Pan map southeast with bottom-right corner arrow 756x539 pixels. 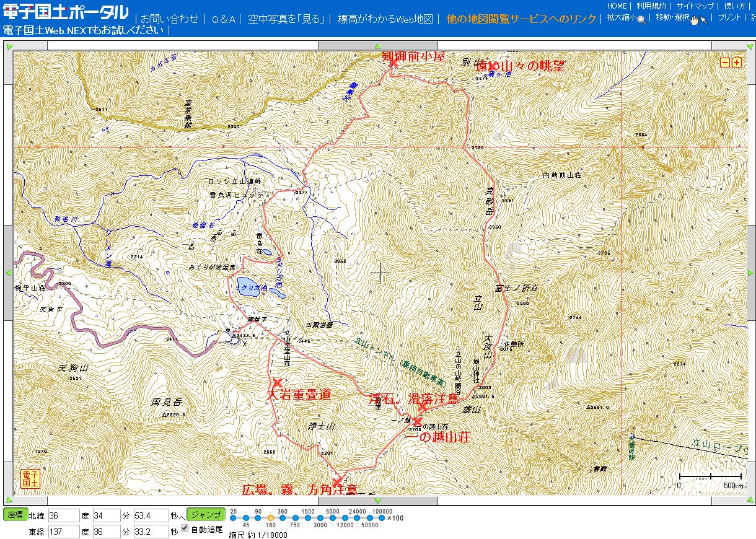coord(750,501)
